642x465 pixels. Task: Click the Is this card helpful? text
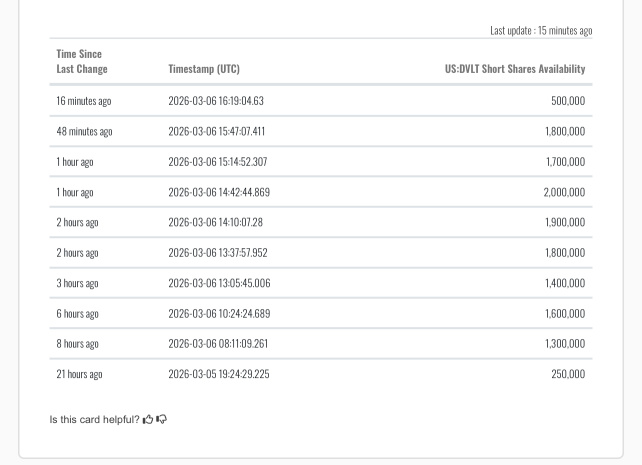[95, 420]
